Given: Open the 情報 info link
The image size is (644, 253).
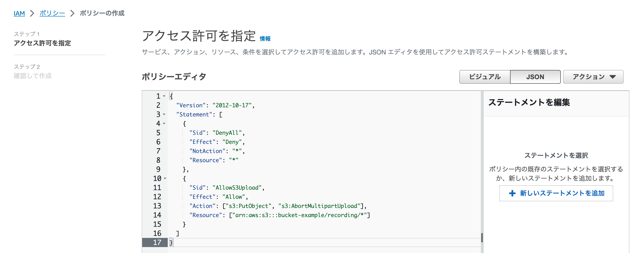Looking at the screenshot, I should pos(265,38).
